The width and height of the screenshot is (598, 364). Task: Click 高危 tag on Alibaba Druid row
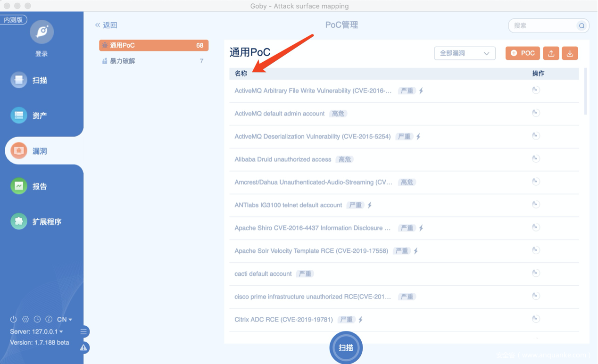tap(345, 159)
